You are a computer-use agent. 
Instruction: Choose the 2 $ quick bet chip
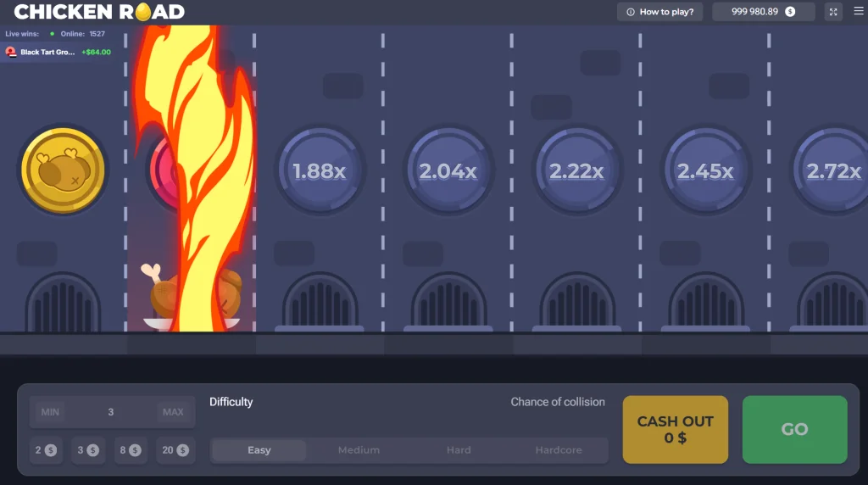pos(46,450)
